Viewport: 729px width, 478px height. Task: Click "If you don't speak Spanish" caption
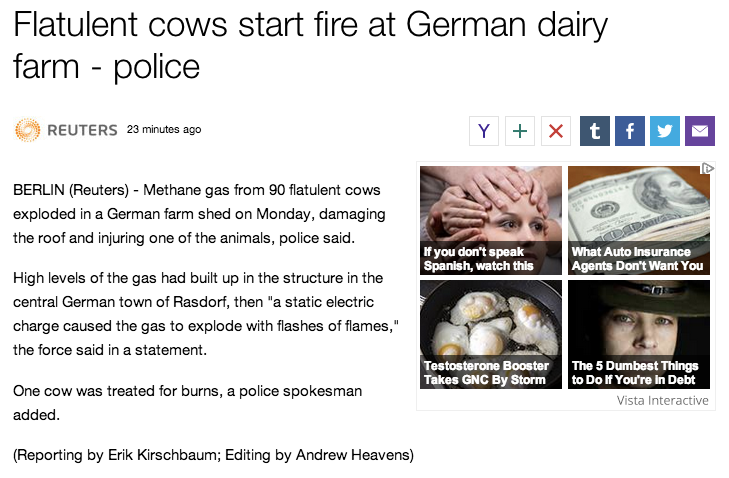(478, 259)
